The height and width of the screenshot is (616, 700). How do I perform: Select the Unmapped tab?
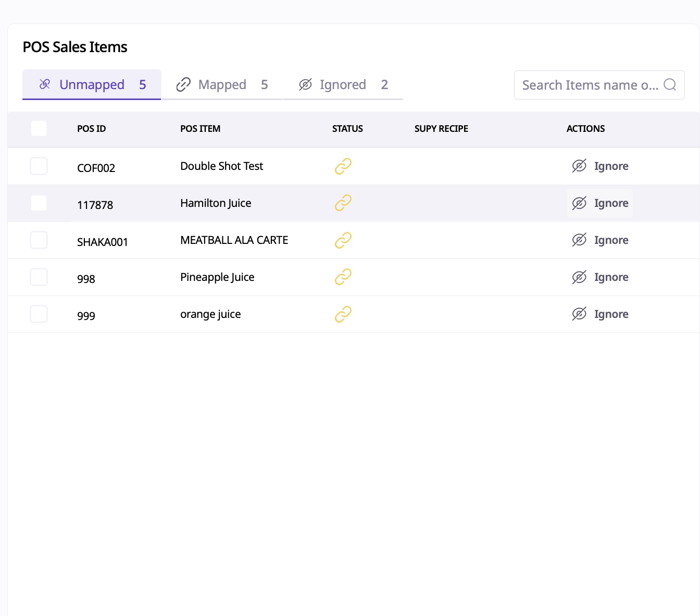[92, 85]
